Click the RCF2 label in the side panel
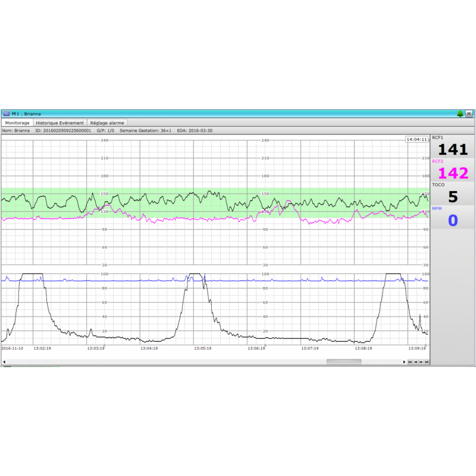 (x=437, y=161)
